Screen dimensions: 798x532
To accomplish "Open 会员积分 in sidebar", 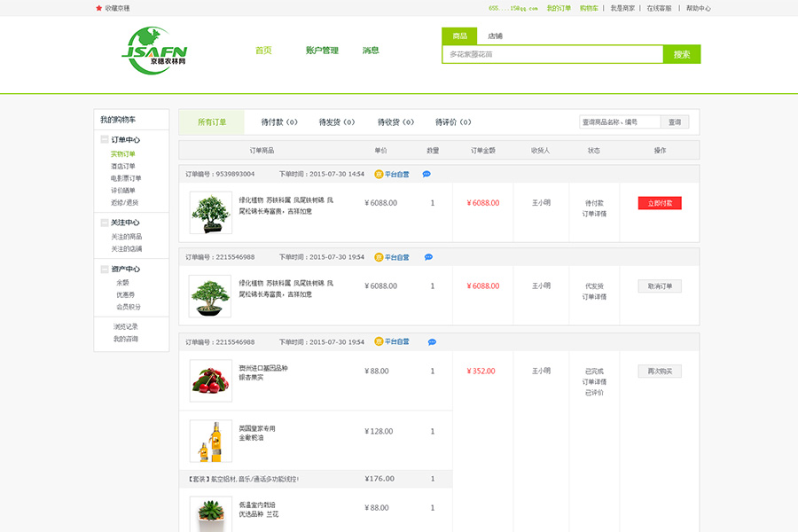I will [x=129, y=307].
